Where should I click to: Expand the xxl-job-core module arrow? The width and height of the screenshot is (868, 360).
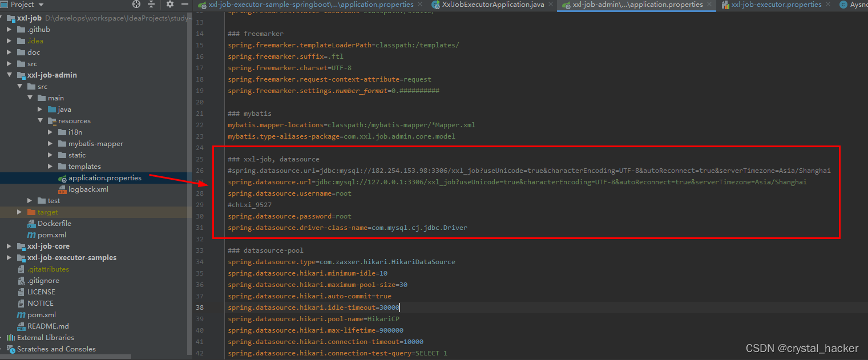click(x=9, y=246)
